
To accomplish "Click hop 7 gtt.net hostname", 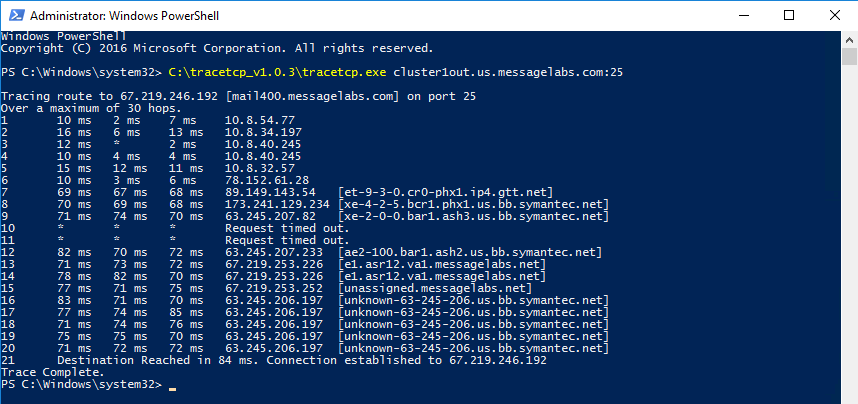I will point(446,192).
